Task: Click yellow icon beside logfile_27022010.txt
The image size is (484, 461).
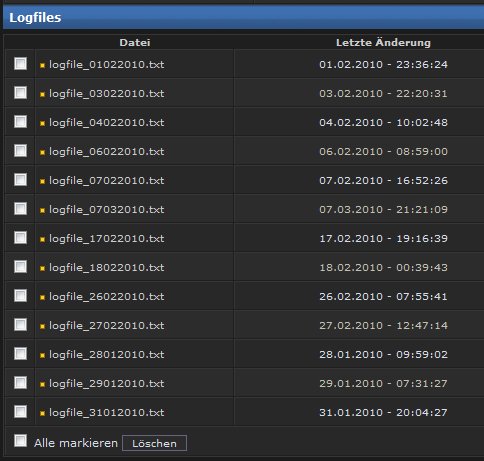Action: pyautogui.click(x=42, y=326)
